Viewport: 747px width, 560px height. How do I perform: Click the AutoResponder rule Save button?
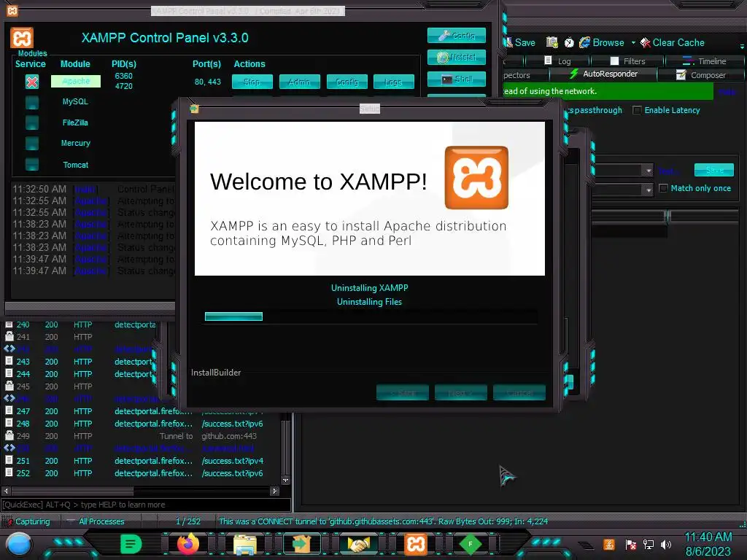click(714, 170)
